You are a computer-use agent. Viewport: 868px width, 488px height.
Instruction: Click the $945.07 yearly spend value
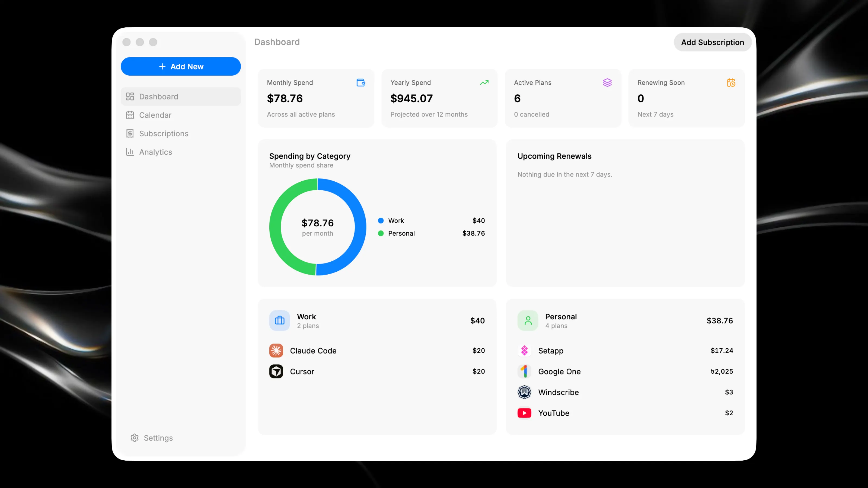pos(411,98)
